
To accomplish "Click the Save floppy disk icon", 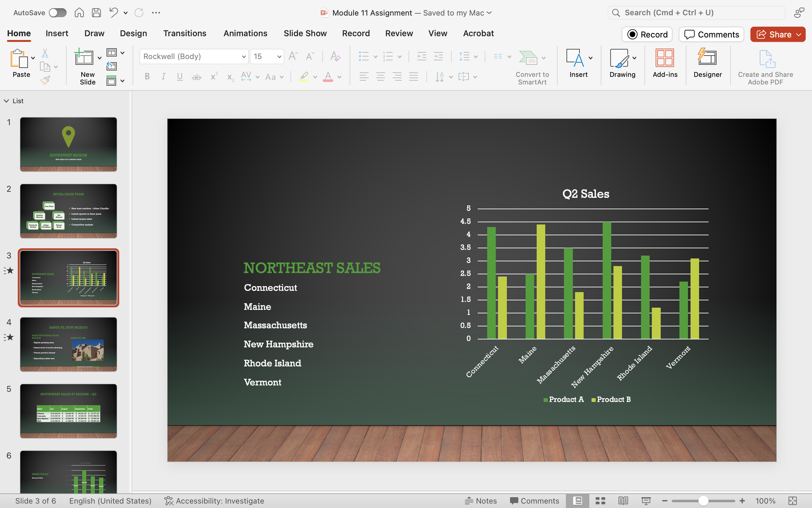I will 96,13.
